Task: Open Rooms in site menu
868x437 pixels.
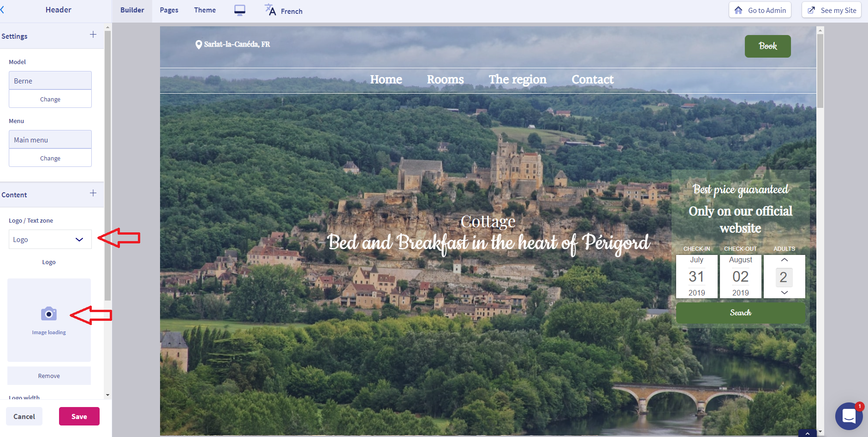Action: point(445,79)
